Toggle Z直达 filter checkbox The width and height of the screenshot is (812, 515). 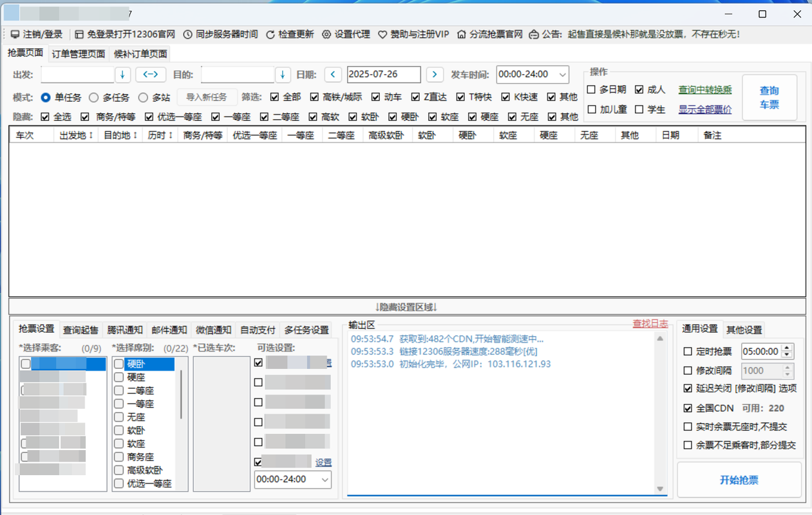click(x=415, y=97)
